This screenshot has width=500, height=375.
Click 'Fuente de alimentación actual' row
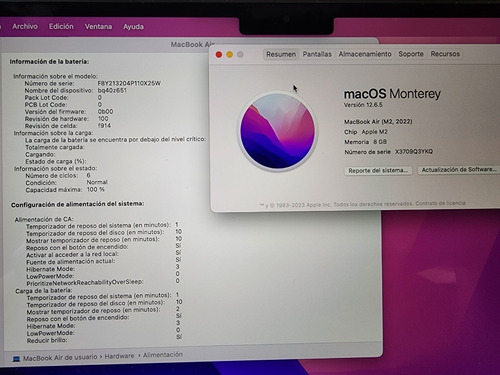pyautogui.click(x=104, y=261)
